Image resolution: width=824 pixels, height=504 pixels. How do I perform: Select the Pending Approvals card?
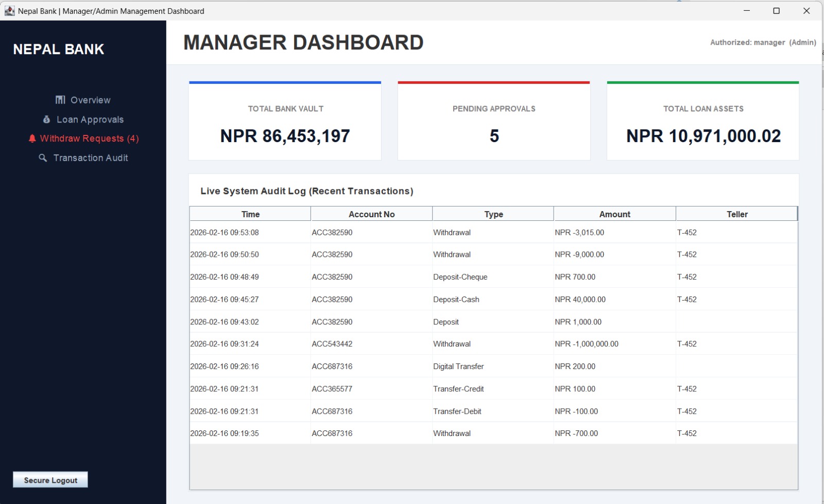(x=494, y=121)
